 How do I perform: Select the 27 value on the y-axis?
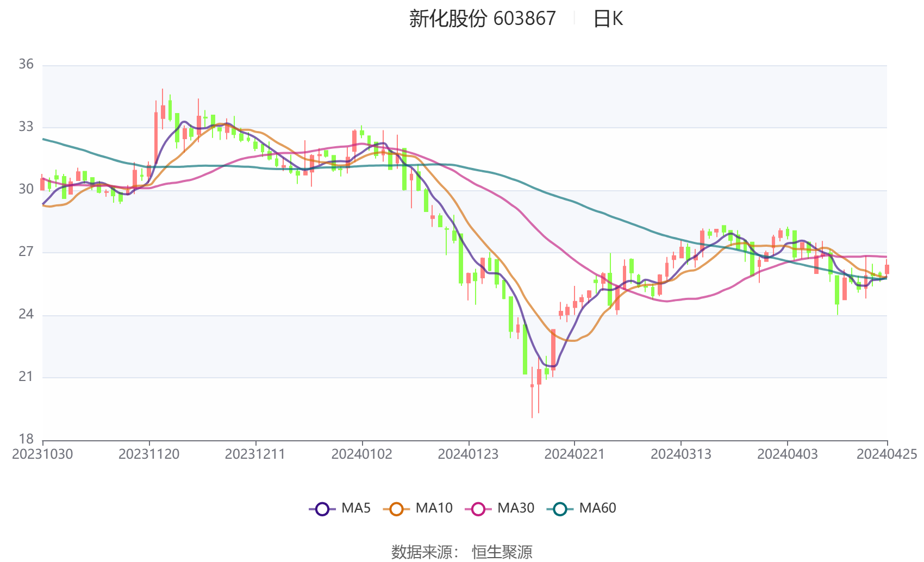pyautogui.click(x=26, y=252)
